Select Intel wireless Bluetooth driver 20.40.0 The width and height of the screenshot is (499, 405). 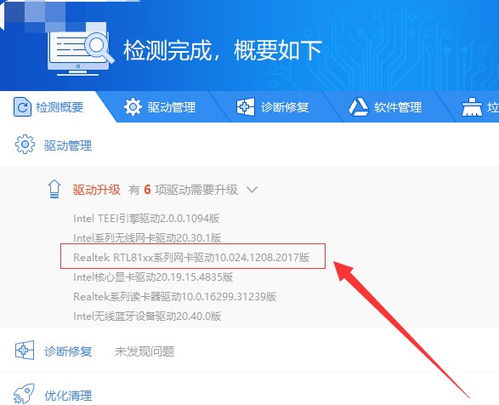[x=147, y=316]
